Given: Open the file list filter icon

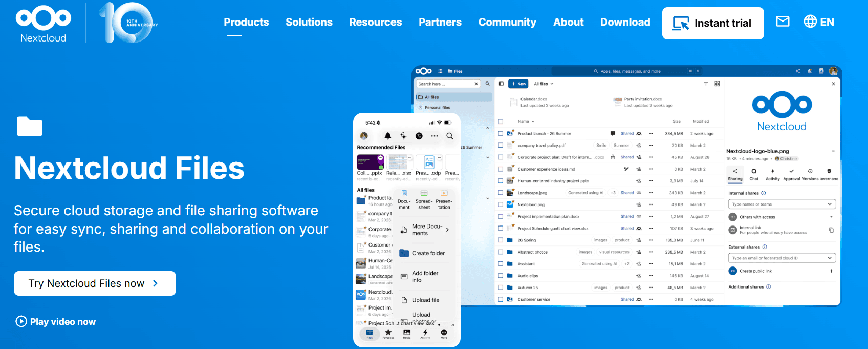Looking at the screenshot, I should click(706, 84).
